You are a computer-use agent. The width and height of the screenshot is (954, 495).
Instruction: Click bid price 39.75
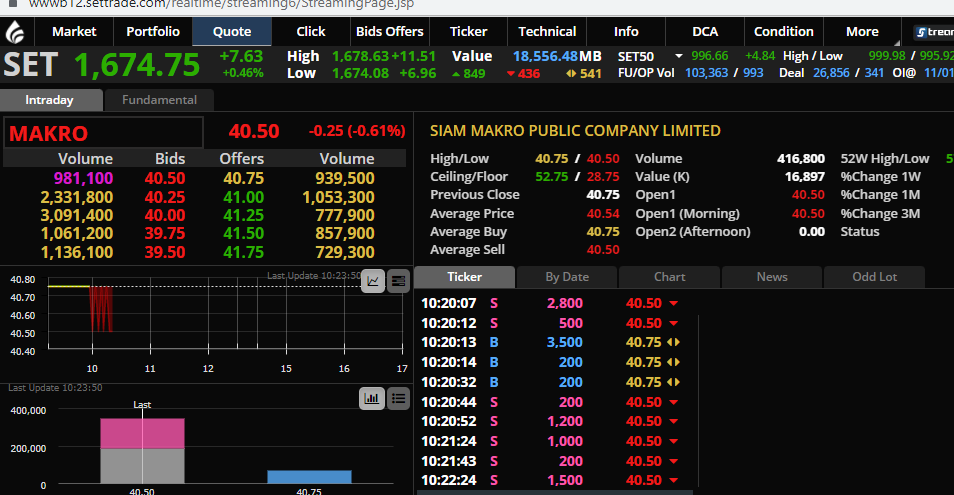pos(165,234)
